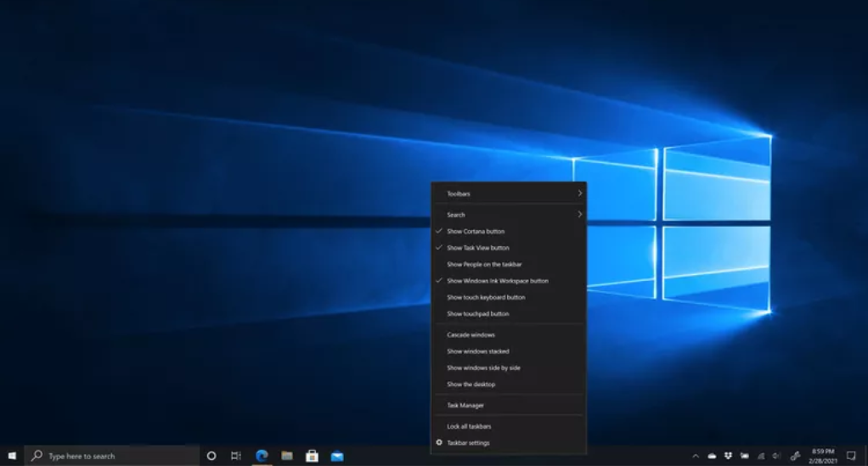Open Task View from the taskbar

point(236,456)
